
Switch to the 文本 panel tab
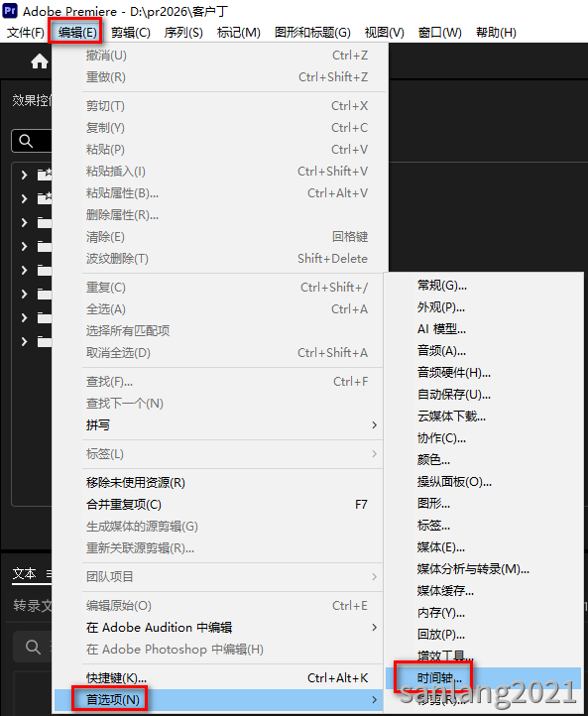(24, 573)
